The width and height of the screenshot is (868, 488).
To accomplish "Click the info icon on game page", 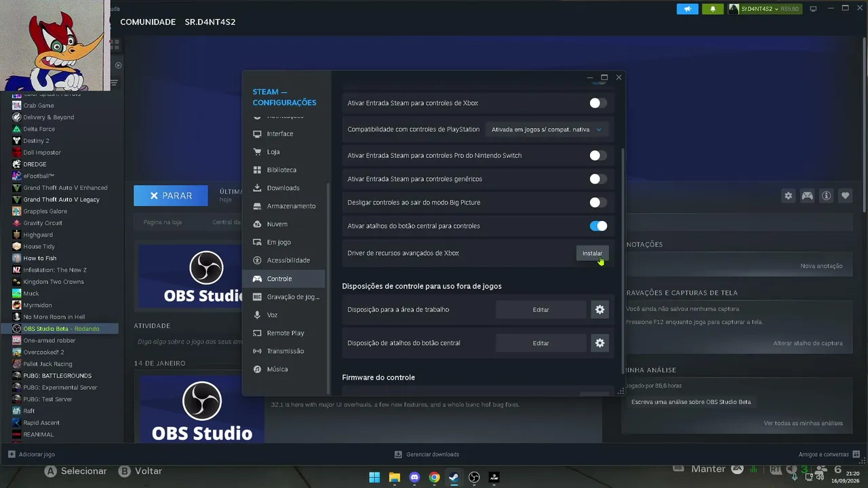I will 826,196.
